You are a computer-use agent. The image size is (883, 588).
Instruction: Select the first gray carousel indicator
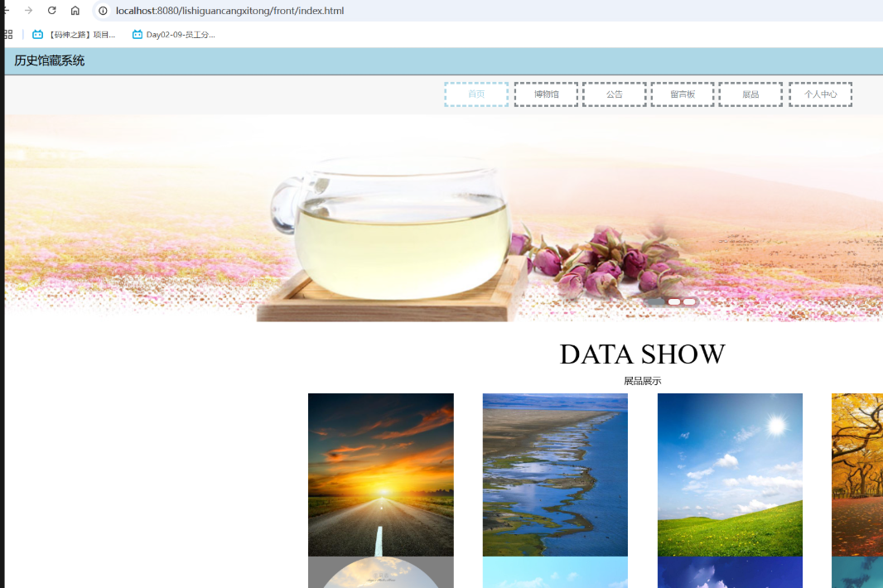coord(656,302)
